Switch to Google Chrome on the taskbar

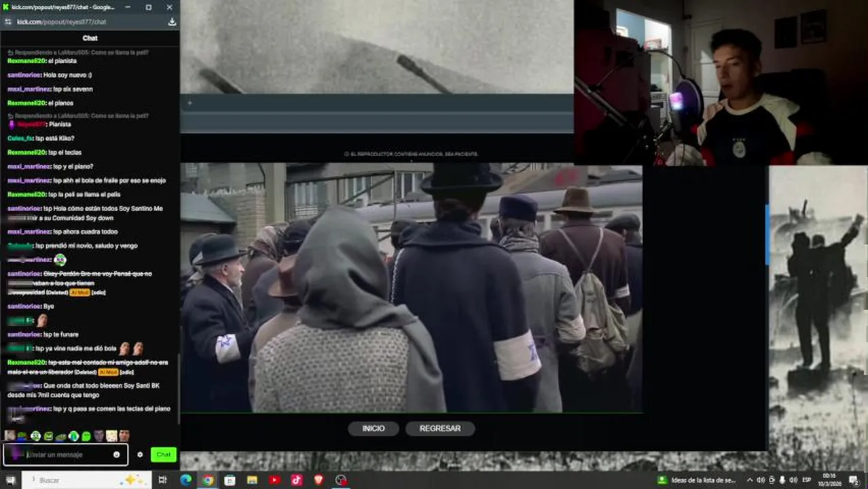tap(208, 480)
